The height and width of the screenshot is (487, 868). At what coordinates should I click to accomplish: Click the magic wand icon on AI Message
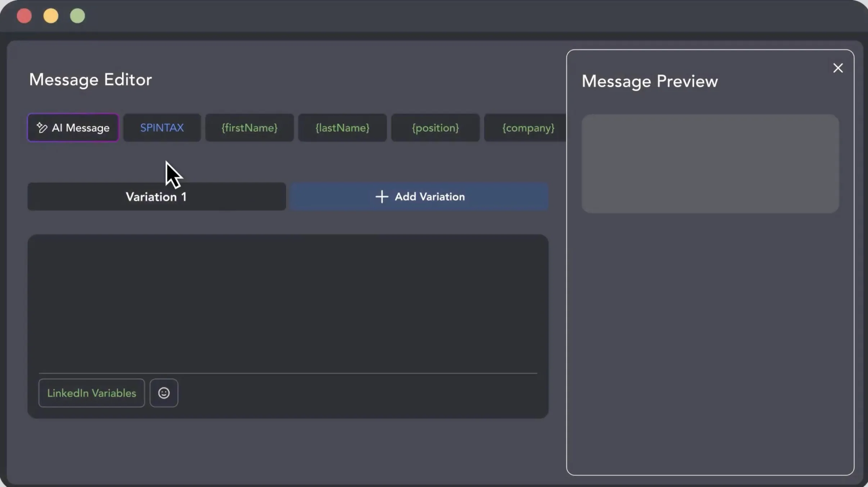(42, 128)
